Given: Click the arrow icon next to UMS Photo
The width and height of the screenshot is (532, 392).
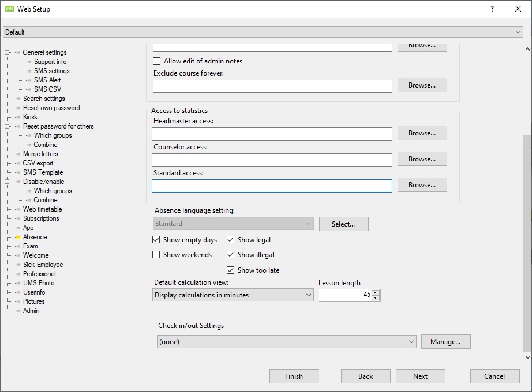Looking at the screenshot, I should [x=18, y=283].
